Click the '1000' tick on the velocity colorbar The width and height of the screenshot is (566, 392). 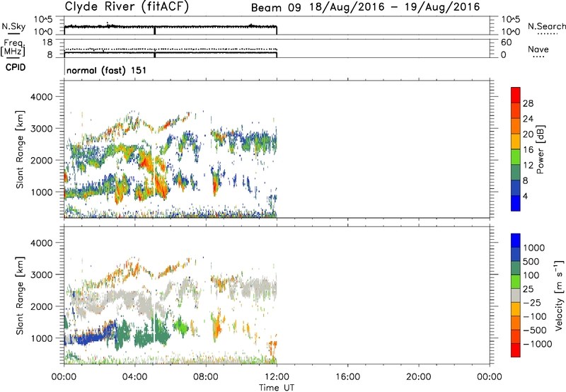(x=533, y=248)
